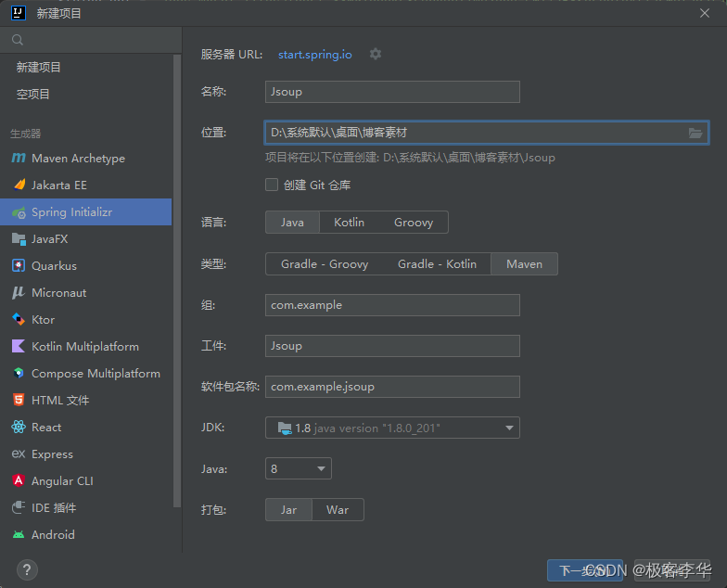This screenshot has width=727, height=588.
Task: Click the Express ex icon
Action: pos(19,454)
